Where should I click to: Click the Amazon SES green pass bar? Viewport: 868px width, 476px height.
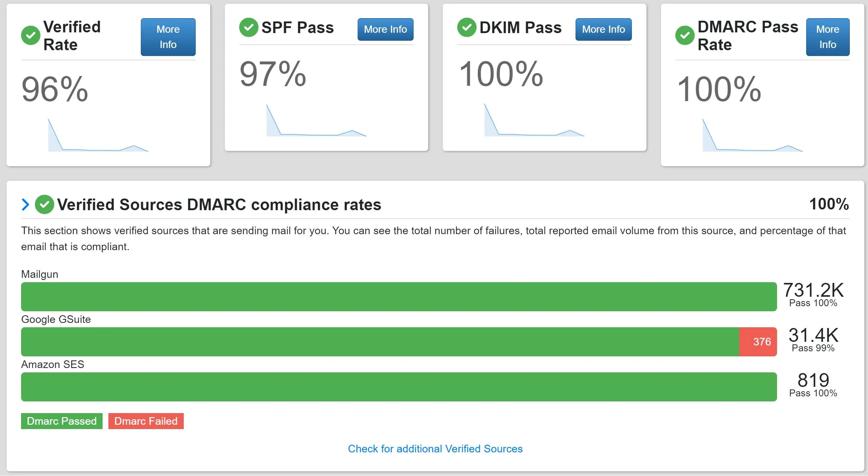tap(399, 387)
